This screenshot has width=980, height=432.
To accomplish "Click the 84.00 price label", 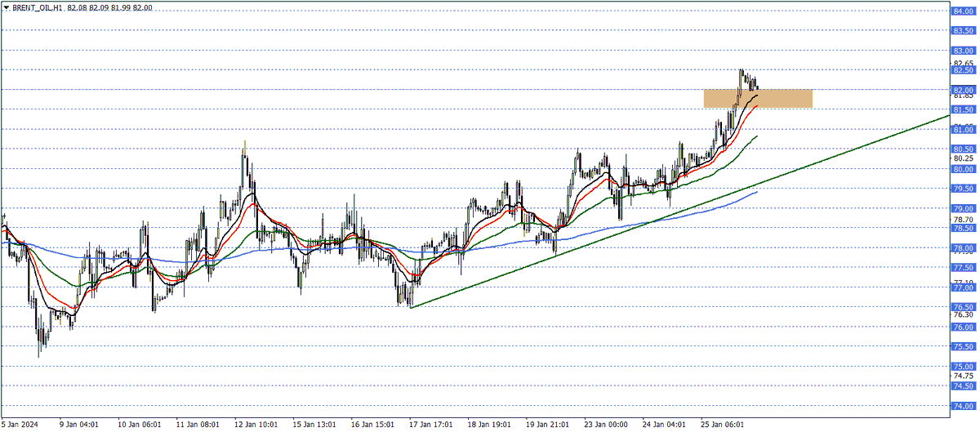I will click(962, 11).
